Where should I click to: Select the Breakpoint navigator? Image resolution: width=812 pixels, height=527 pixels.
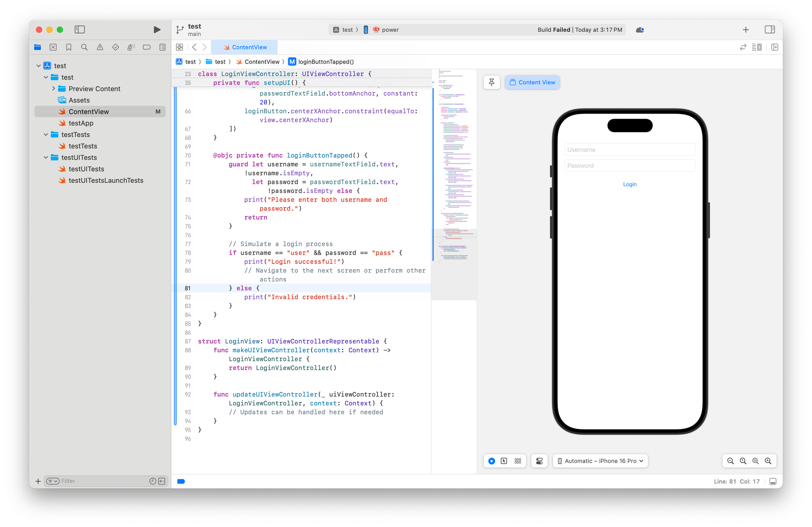pyautogui.click(x=147, y=47)
